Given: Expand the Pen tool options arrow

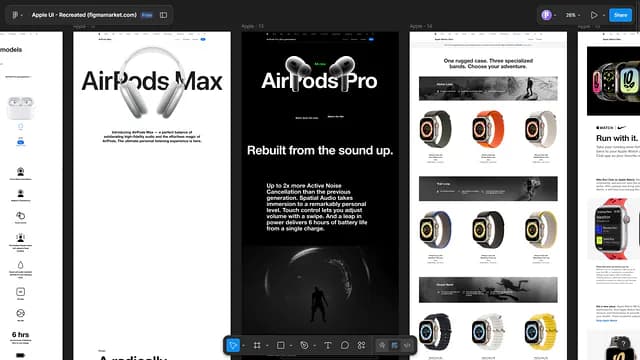Looking at the screenshot, I should coord(315,346).
